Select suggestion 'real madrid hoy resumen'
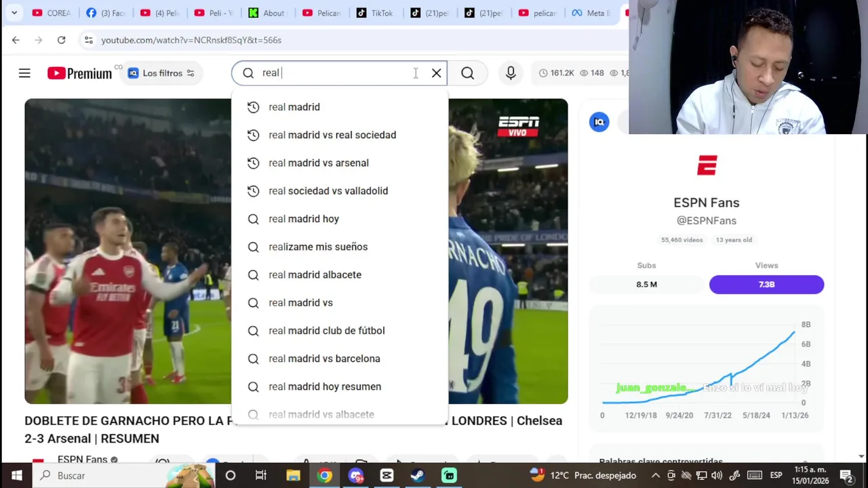 click(340, 386)
